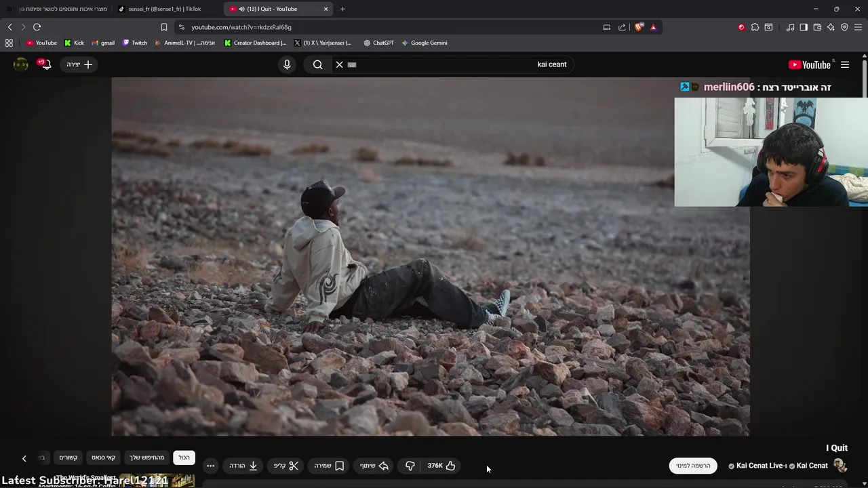The height and width of the screenshot is (488, 868).
Task: Click the קליפ clip button
Action: [286, 466]
